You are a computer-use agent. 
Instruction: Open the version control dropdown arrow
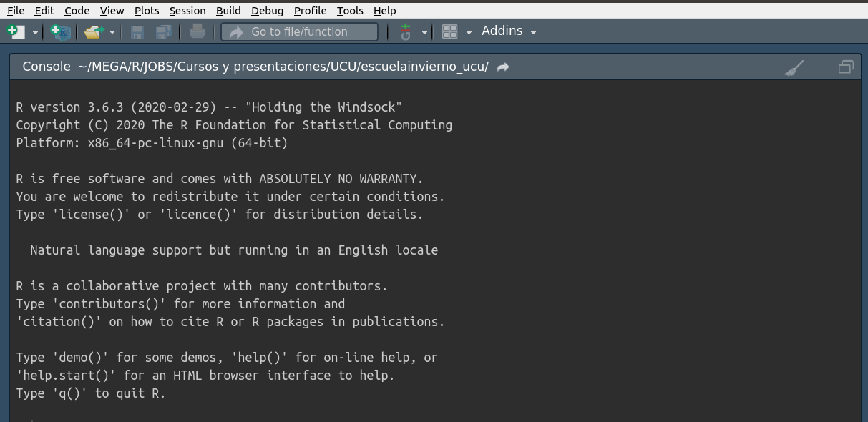point(424,32)
